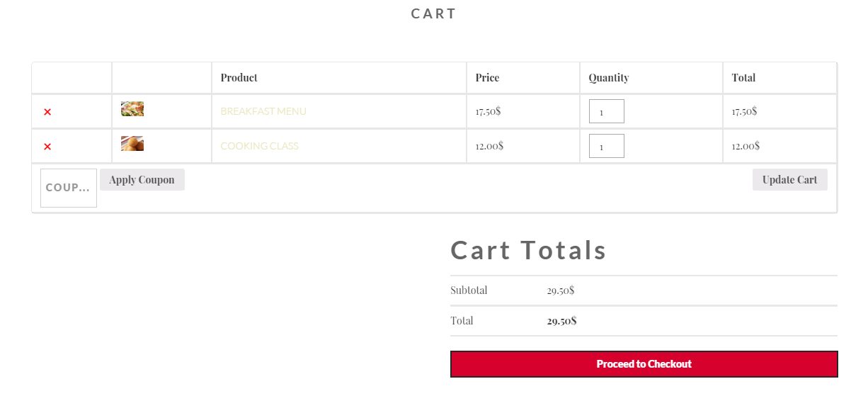This screenshot has width=868, height=396.
Task: Click the Subtotal amount in Cart Totals
Action: click(560, 290)
